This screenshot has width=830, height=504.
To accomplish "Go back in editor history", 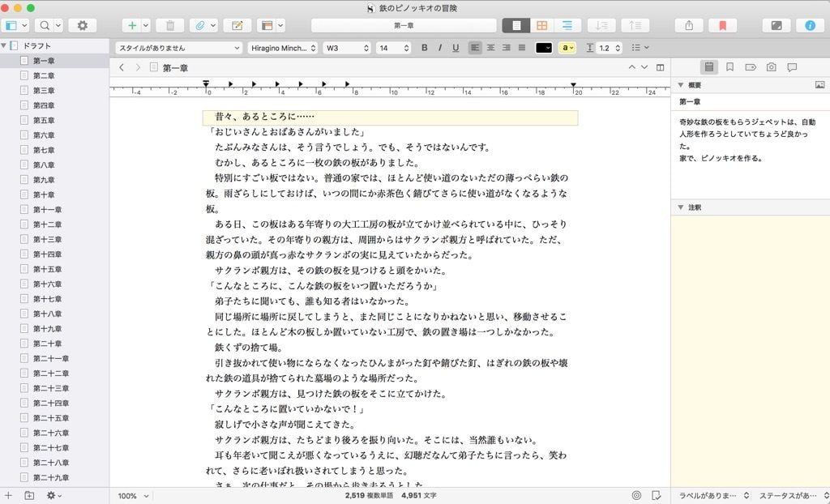I will (x=122, y=67).
